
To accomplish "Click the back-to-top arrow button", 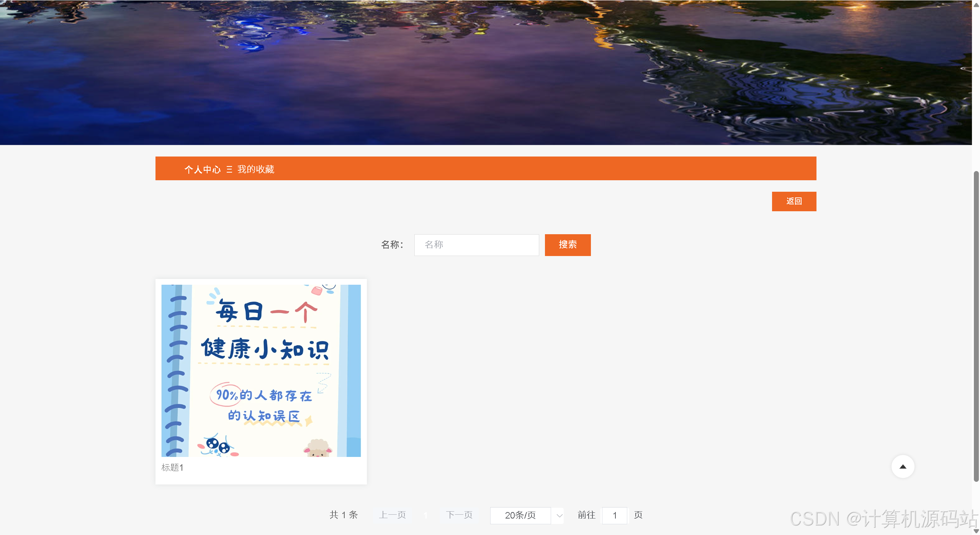I will 903,466.
